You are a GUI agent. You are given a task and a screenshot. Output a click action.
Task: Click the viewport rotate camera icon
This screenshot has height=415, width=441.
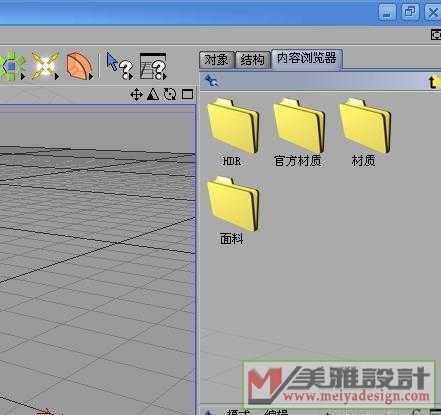[170, 95]
